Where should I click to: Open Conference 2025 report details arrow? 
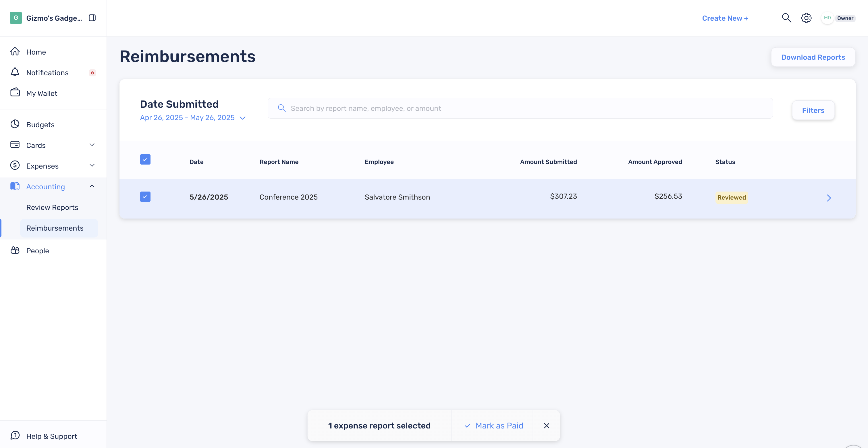pyautogui.click(x=829, y=198)
